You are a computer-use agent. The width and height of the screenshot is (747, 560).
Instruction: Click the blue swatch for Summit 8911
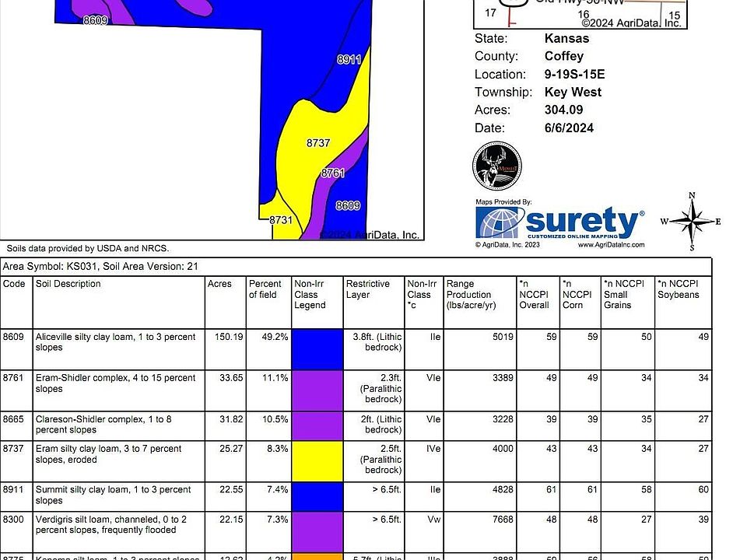[317, 497]
